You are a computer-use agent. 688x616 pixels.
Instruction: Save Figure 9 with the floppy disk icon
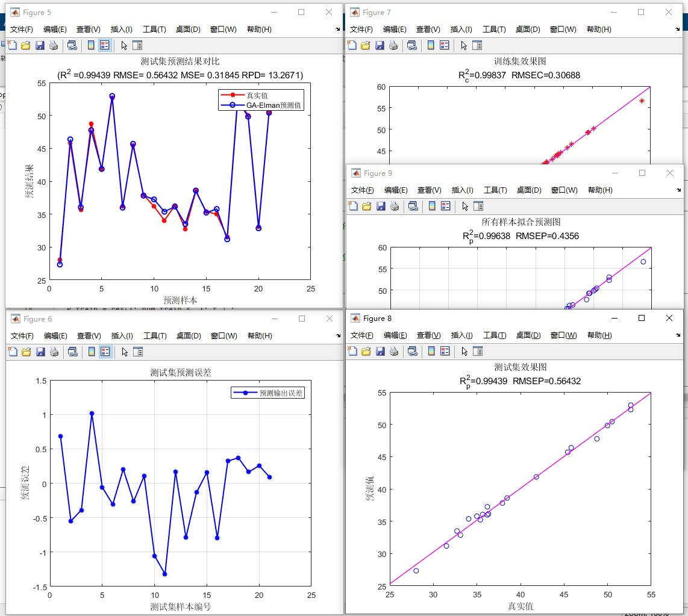pyautogui.click(x=381, y=206)
